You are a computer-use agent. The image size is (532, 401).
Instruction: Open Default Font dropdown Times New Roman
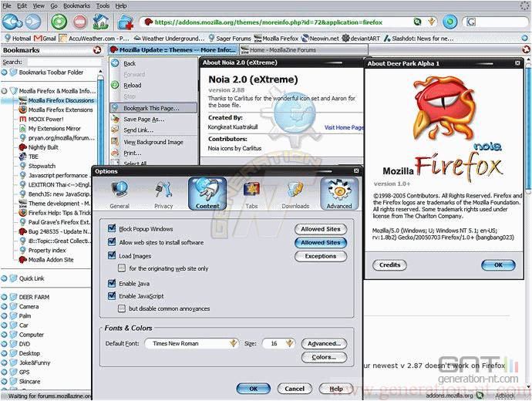coord(192,343)
